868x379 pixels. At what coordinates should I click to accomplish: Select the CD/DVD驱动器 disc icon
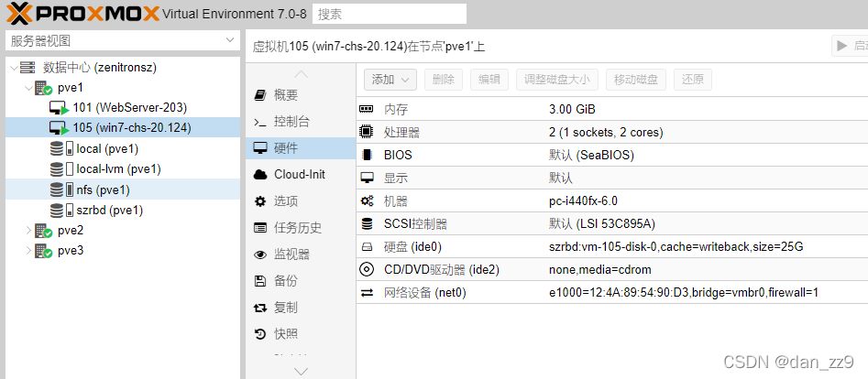tap(367, 270)
